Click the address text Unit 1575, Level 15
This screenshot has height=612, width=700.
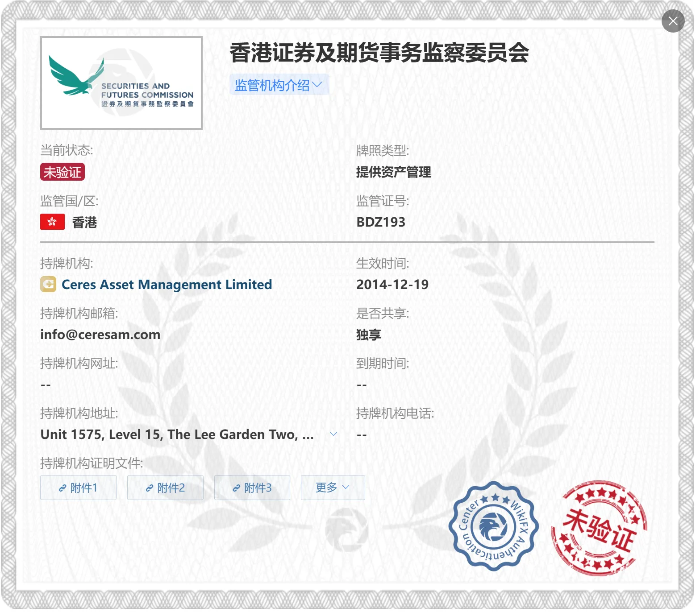[177, 434]
